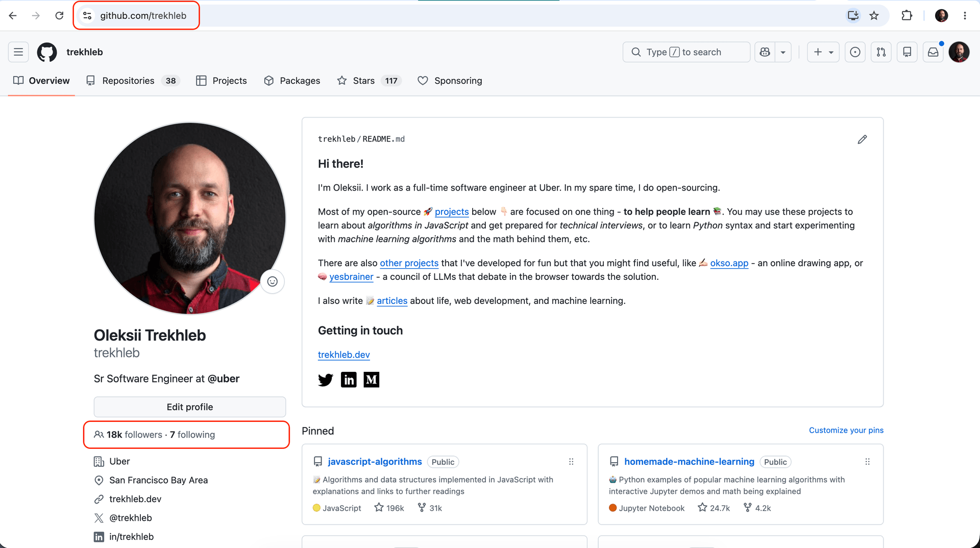Image resolution: width=980 pixels, height=548 pixels.
Task: Click 'Customize your pins' link
Action: [x=846, y=430]
